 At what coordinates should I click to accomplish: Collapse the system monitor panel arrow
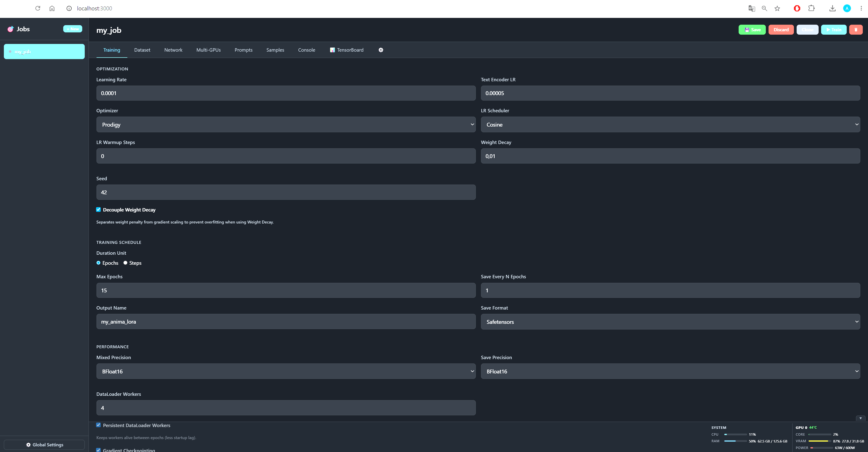860,418
